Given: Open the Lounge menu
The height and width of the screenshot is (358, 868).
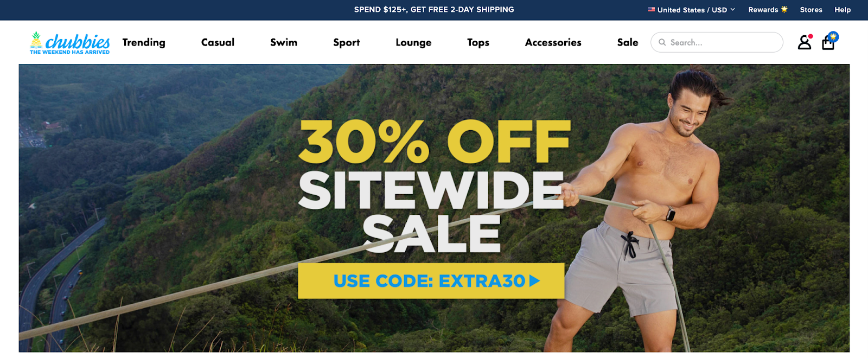Looking at the screenshot, I should click(413, 42).
